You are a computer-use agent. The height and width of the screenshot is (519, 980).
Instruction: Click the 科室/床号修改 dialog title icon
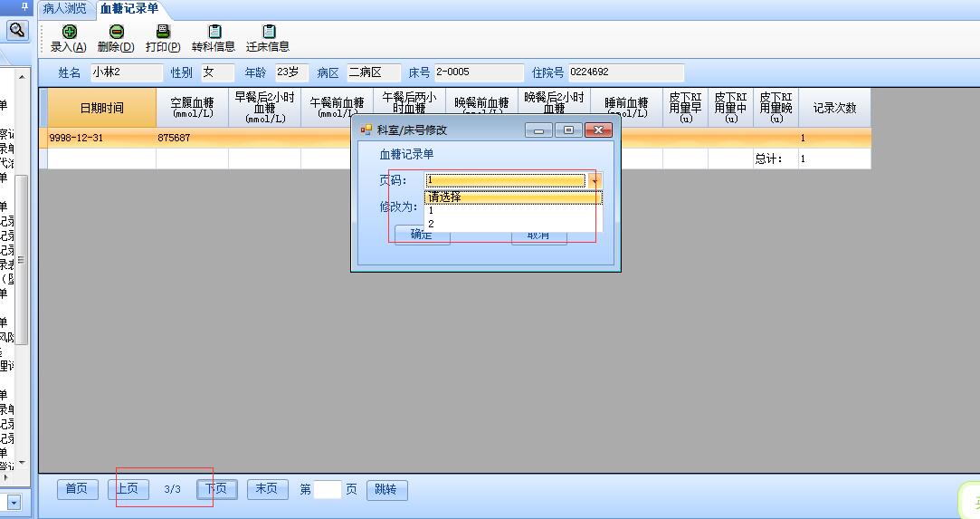click(x=366, y=130)
